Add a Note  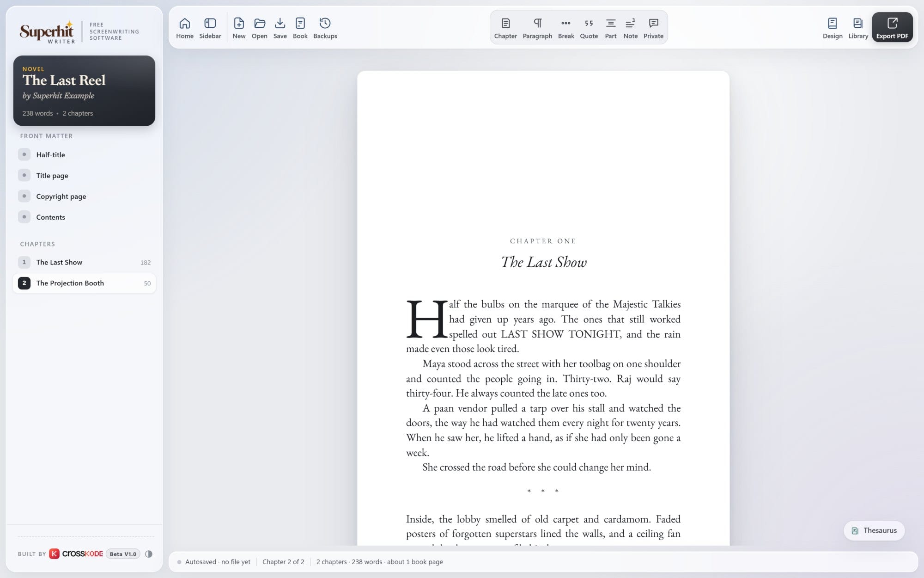tap(630, 28)
